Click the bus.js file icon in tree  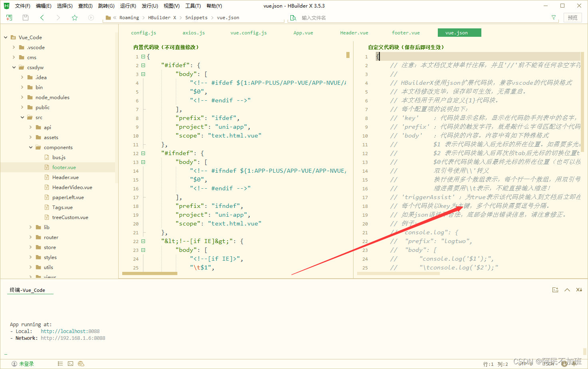[x=47, y=158]
